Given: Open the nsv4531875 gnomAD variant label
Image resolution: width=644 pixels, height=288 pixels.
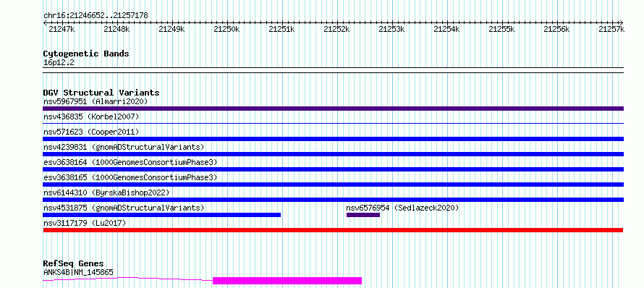Looking at the screenshot, I should tap(124, 208).
